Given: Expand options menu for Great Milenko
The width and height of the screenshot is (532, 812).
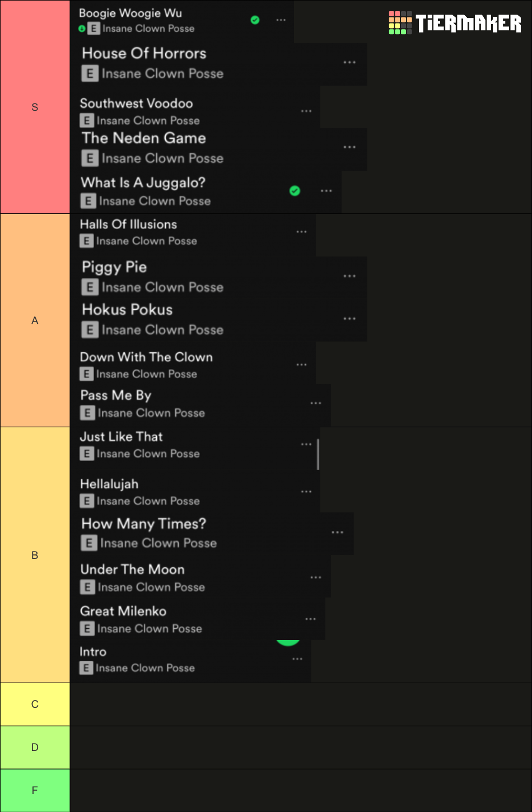Looking at the screenshot, I should [311, 619].
